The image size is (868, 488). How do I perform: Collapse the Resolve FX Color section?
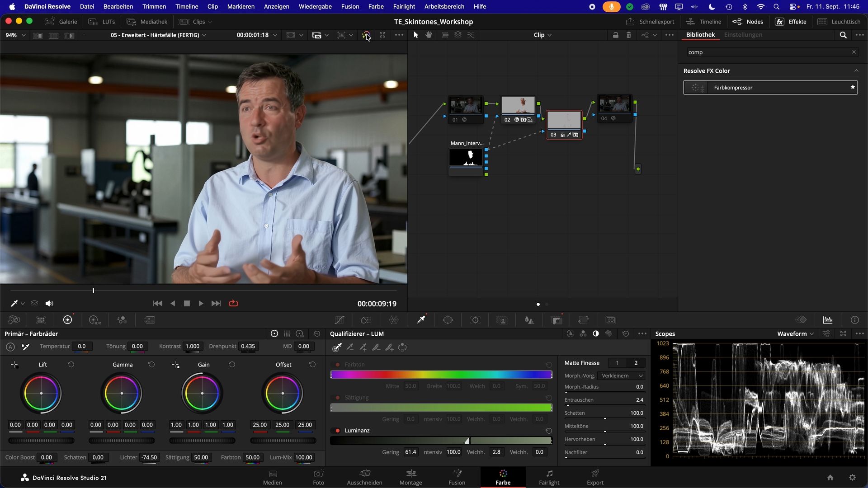tap(856, 71)
